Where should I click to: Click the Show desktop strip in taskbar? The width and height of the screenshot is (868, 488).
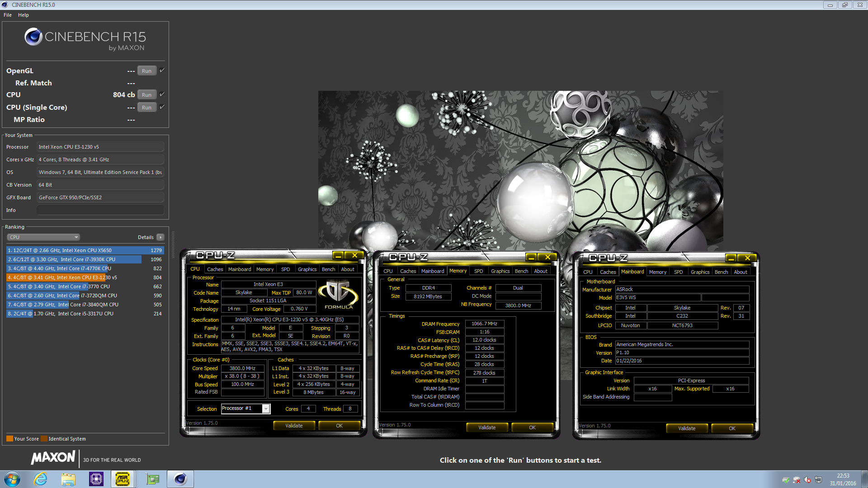[x=864, y=479]
